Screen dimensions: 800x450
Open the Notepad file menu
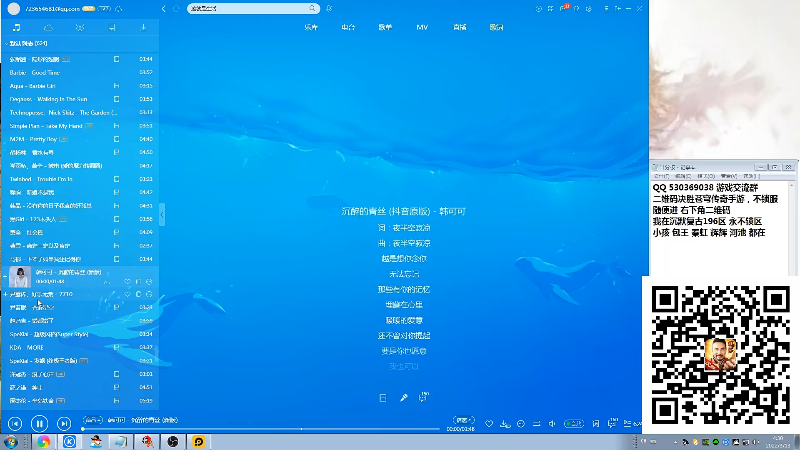[x=662, y=176]
